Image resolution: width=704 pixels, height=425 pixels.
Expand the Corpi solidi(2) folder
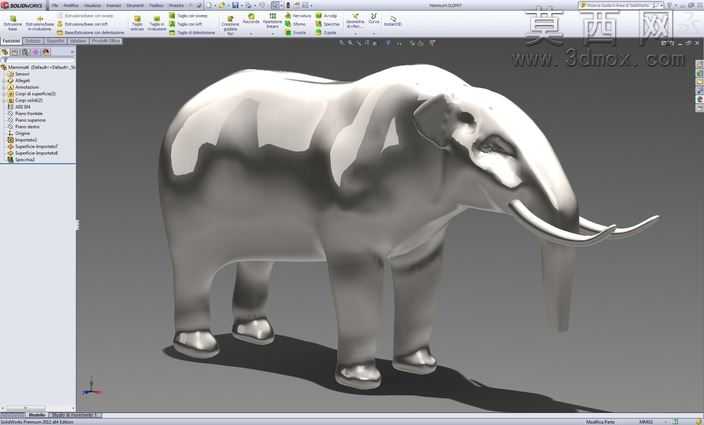(x=4, y=101)
